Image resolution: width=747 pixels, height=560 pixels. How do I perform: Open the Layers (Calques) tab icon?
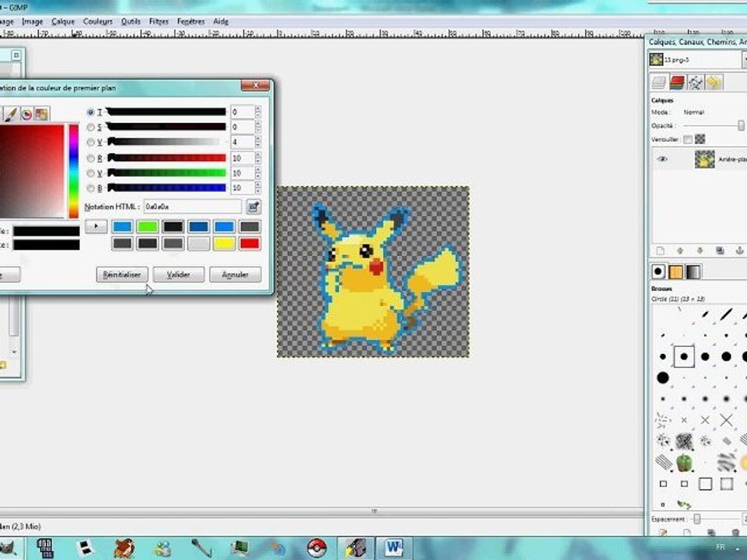coord(659,82)
